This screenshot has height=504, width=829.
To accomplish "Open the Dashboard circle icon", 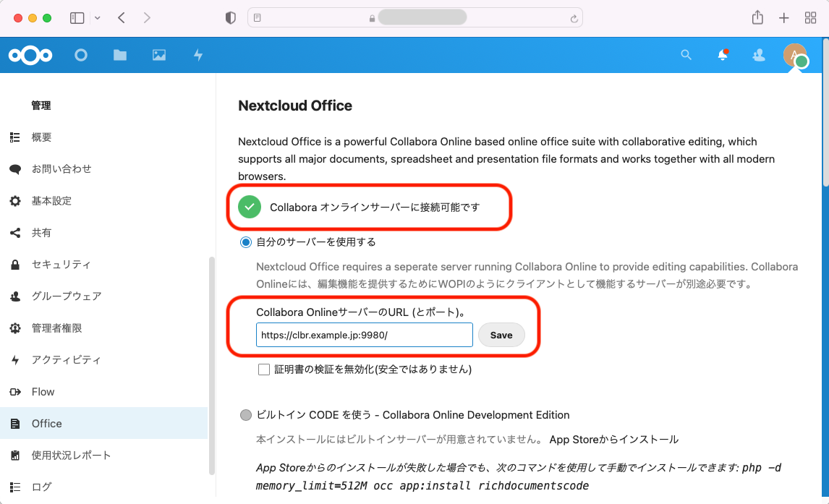I will click(81, 55).
